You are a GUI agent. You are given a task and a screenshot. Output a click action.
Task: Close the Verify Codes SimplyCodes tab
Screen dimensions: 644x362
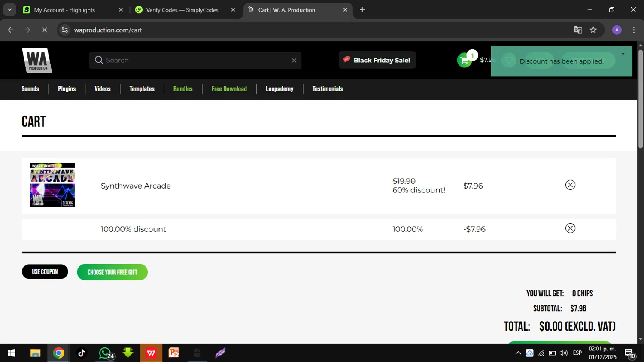[x=233, y=10]
